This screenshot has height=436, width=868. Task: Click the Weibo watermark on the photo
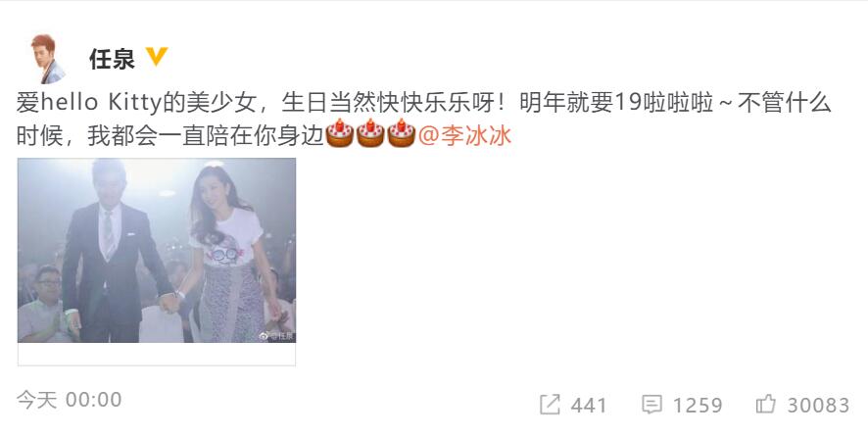[276, 336]
